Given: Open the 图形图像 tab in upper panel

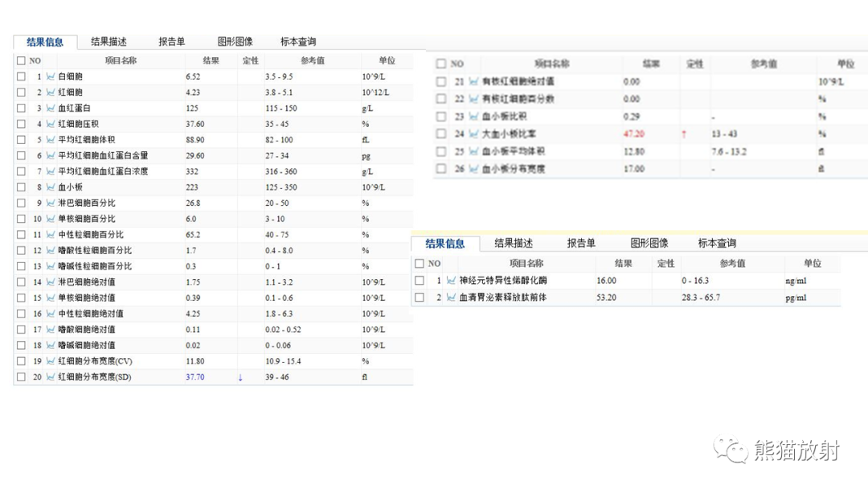Looking at the screenshot, I should tap(235, 42).
